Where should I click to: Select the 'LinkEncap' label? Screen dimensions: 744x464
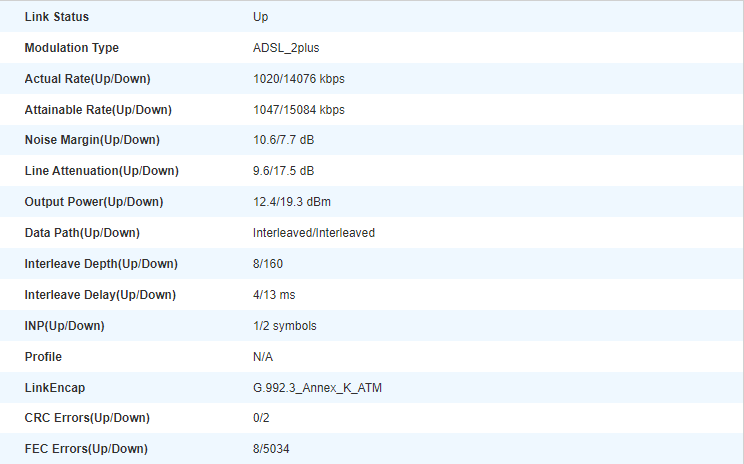click(55, 388)
